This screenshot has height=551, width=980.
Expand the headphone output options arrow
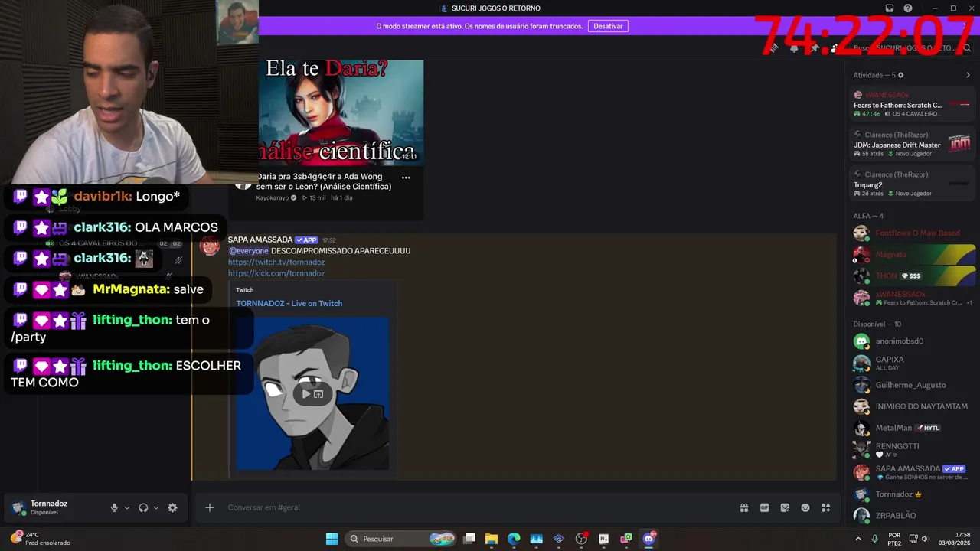click(x=156, y=507)
